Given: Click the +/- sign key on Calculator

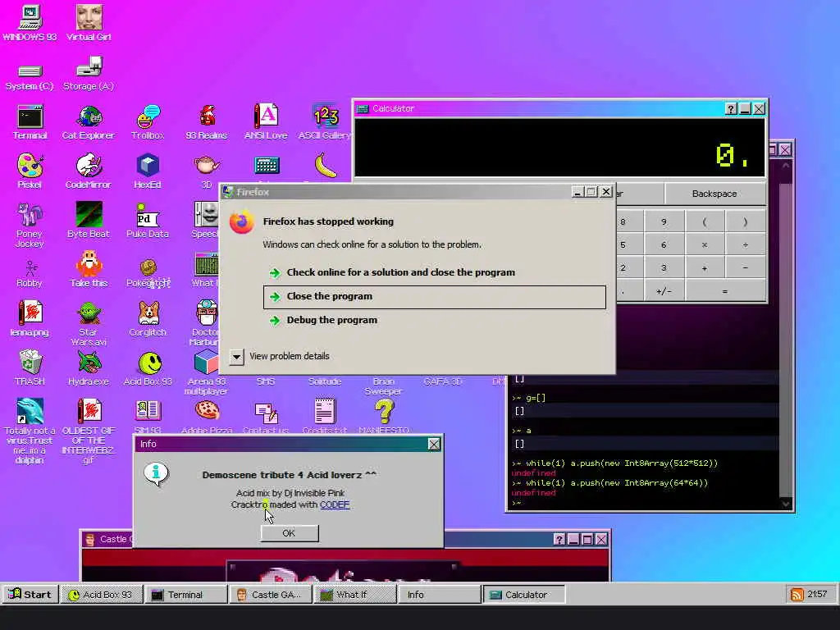Looking at the screenshot, I should click(x=664, y=291).
